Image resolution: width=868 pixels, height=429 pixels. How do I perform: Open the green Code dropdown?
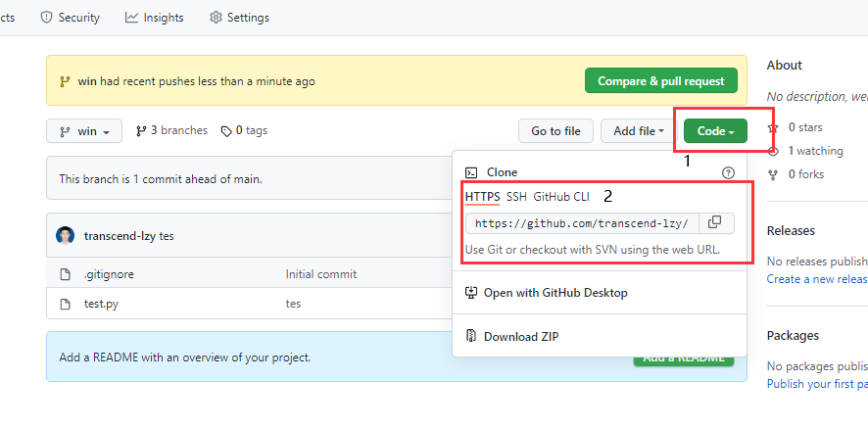(715, 131)
